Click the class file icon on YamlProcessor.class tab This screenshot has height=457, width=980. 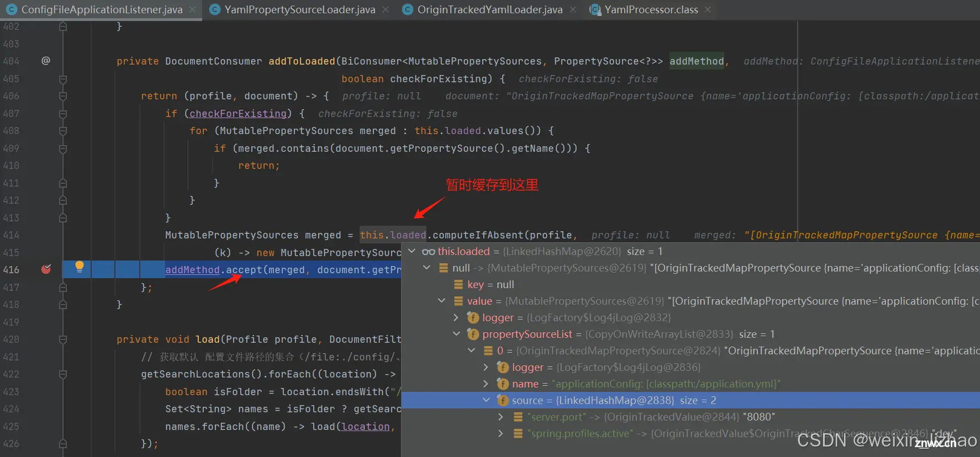594,9
